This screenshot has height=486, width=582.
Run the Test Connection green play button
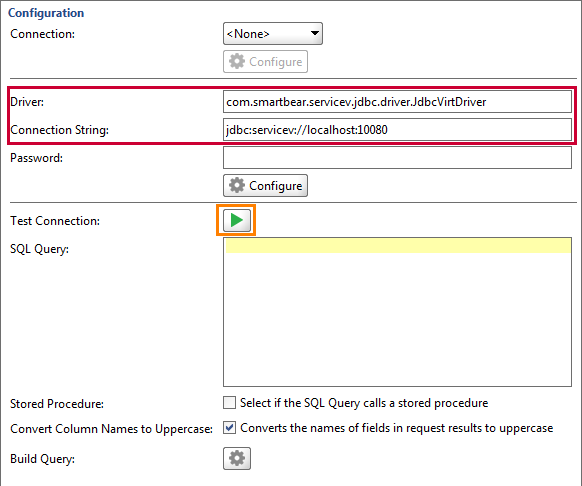237,220
